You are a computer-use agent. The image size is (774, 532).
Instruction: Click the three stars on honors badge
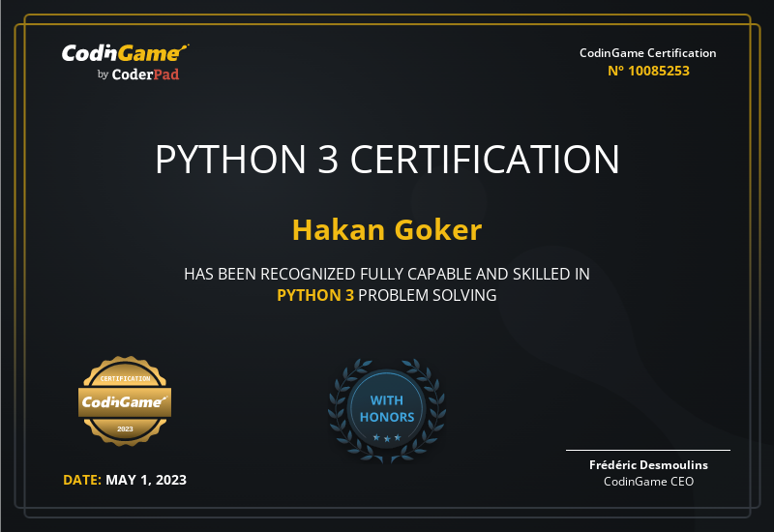[387, 438]
